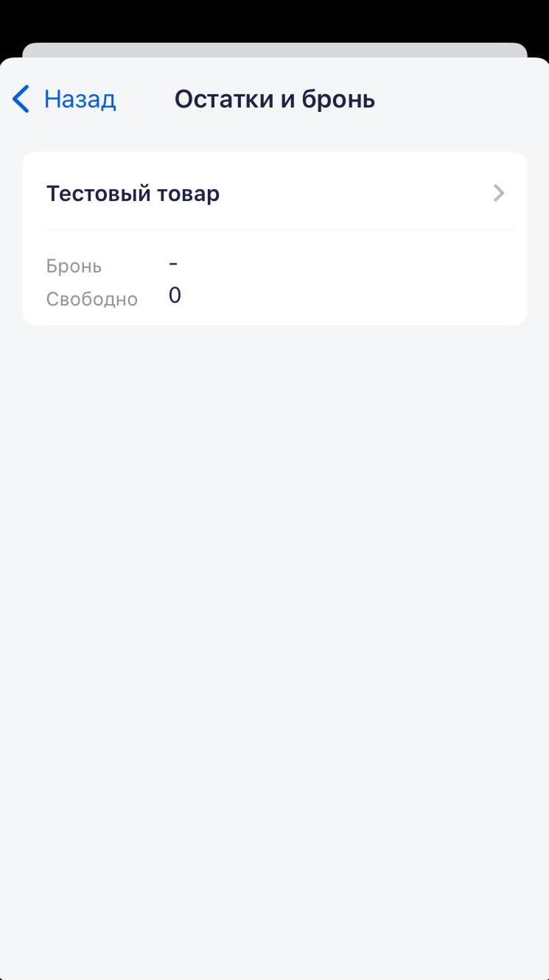Expand Тестовый товар with the right chevron
The height and width of the screenshot is (980, 549).
[499, 194]
